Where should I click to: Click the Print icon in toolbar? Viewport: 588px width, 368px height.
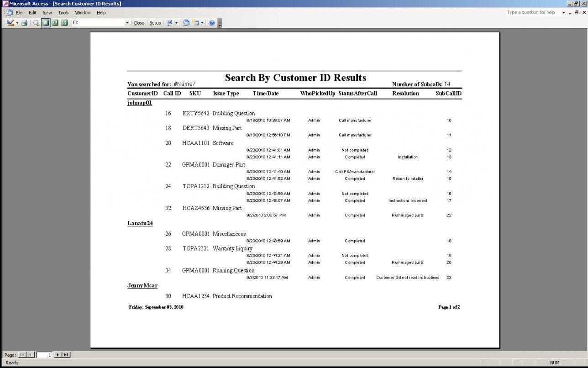tap(24, 22)
